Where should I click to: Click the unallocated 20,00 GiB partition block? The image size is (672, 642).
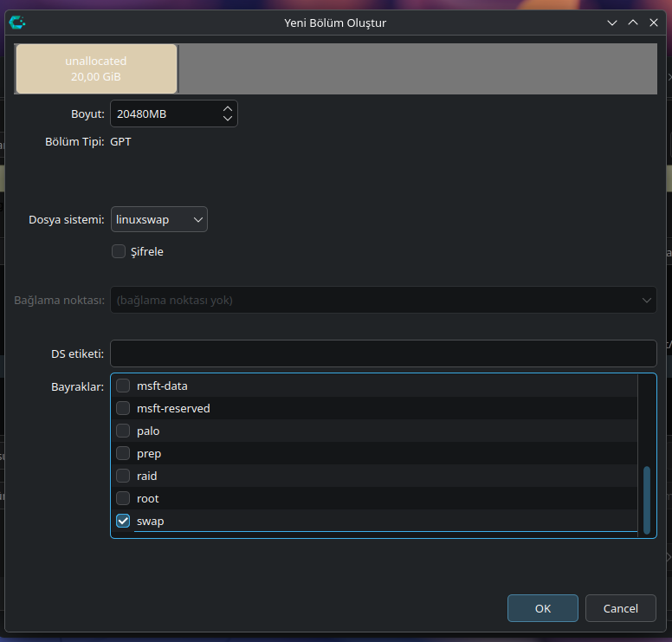point(96,68)
